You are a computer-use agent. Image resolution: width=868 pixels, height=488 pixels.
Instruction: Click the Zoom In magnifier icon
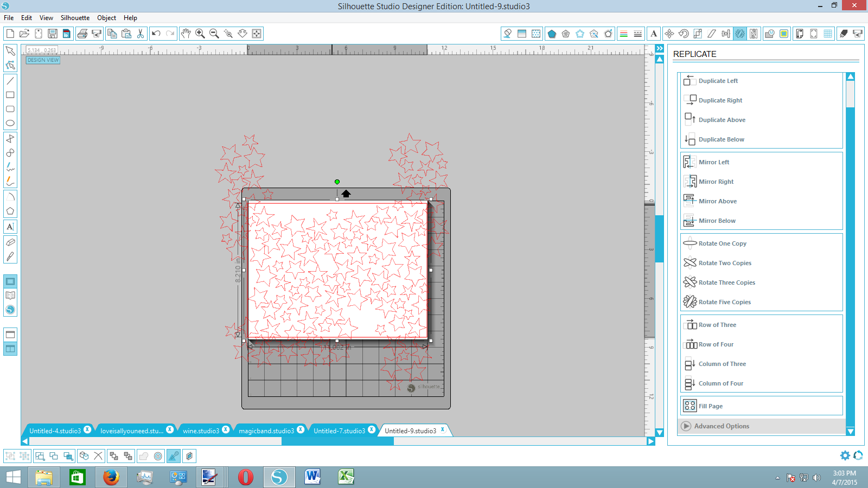tap(200, 34)
